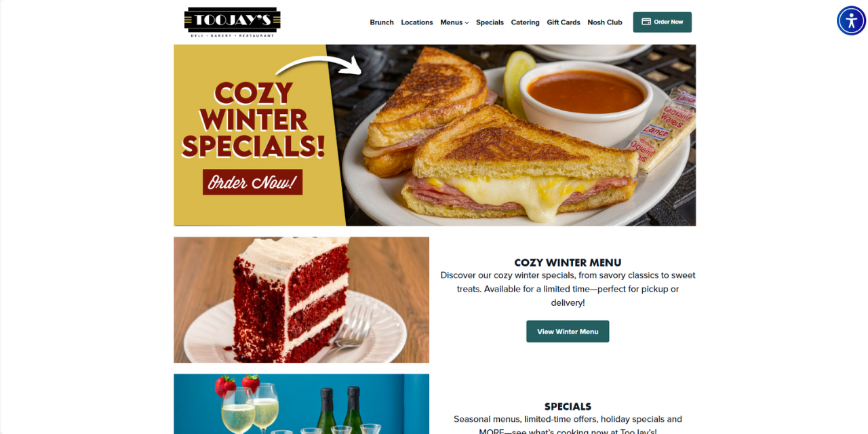This screenshot has height=434, width=868.
Task: Click the Cozy Winter Specials banner text
Action: pos(253,120)
